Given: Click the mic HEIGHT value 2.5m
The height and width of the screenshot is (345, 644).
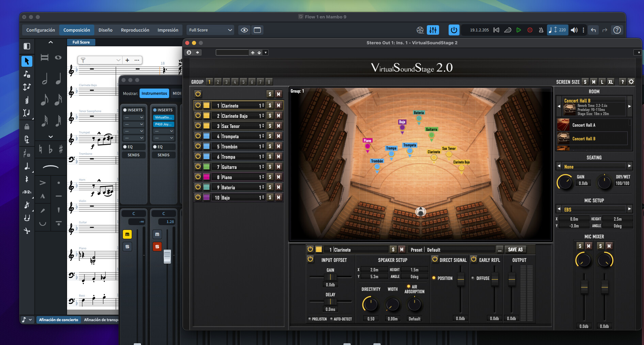Looking at the screenshot, I should 617,219.
